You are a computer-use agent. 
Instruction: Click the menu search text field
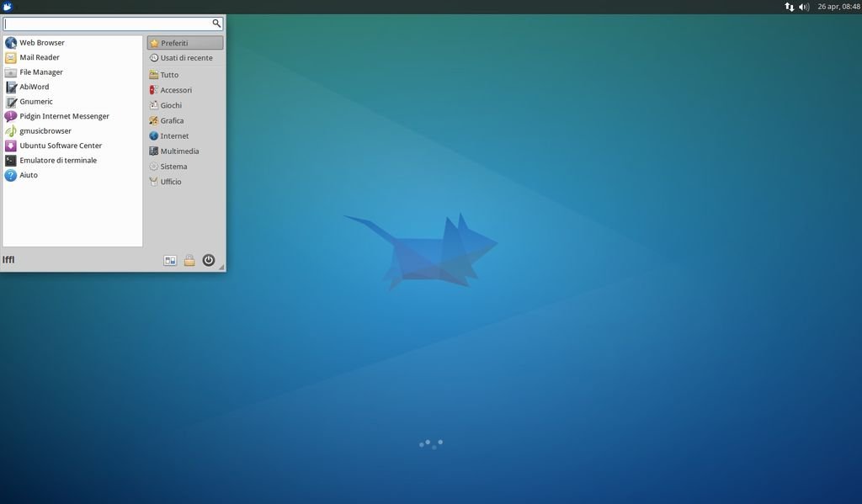[x=108, y=24]
